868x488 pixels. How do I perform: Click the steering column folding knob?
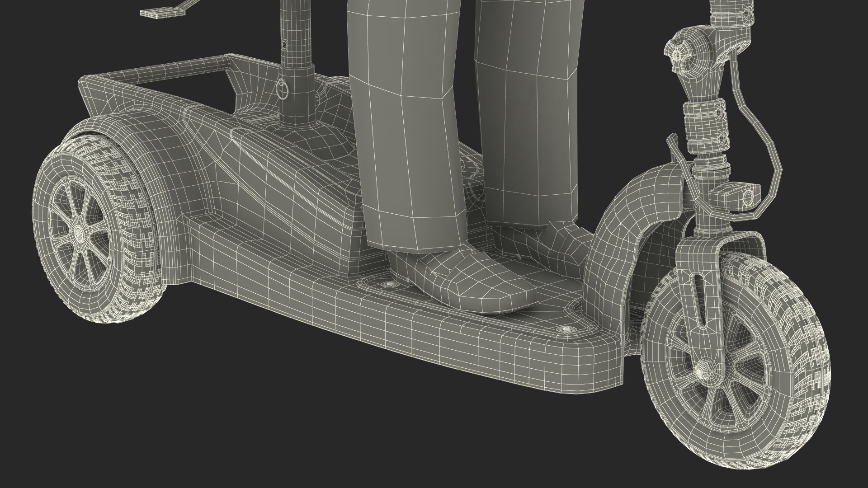[677, 56]
